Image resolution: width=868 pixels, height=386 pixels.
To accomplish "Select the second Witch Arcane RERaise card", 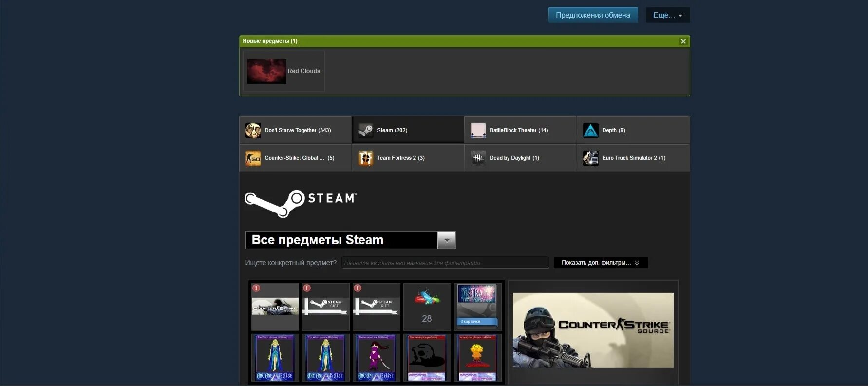I will pyautogui.click(x=326, y=358).
